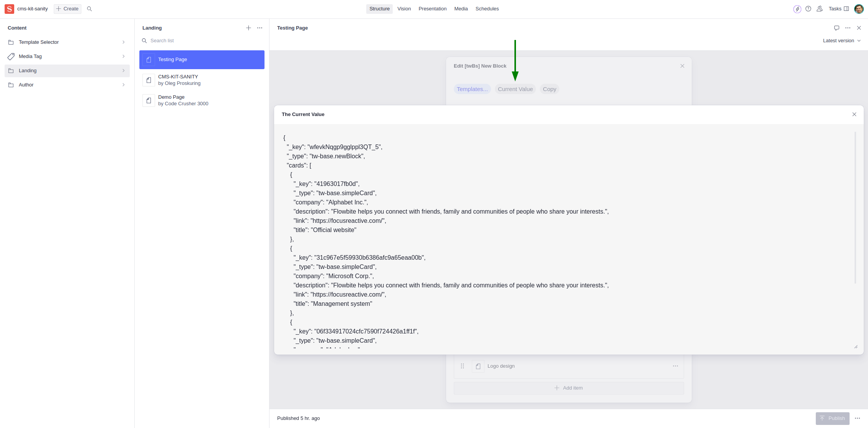Click the Templates button in Edit block dialog

472,89
